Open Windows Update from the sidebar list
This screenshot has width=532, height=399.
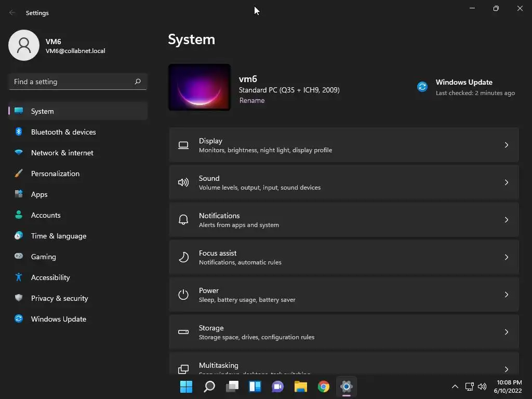point(78,319)
